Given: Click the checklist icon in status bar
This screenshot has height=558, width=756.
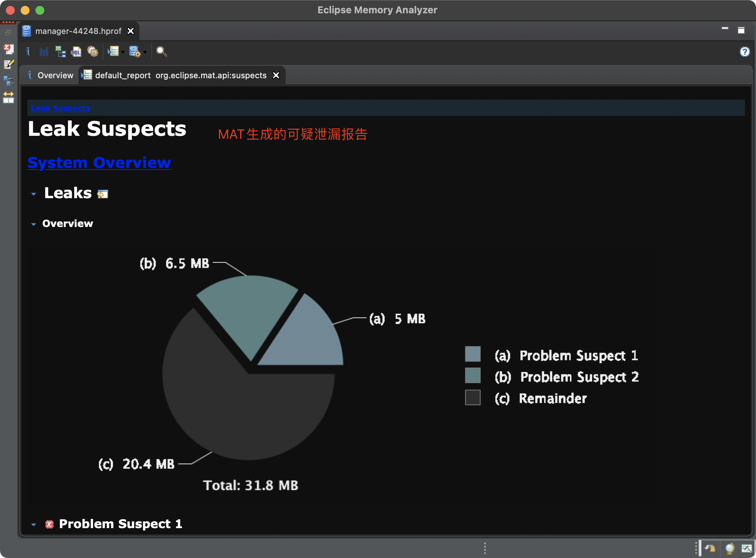Looking at the screenshot, I should (x=747, y=548).
